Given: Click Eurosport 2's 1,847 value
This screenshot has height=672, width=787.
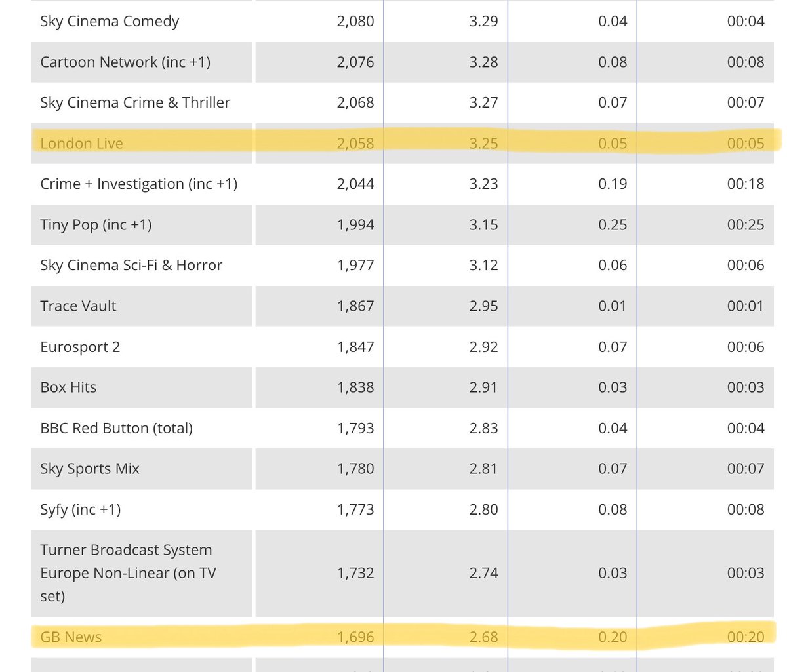Looking at the screenshot, I should coord(355,347).
